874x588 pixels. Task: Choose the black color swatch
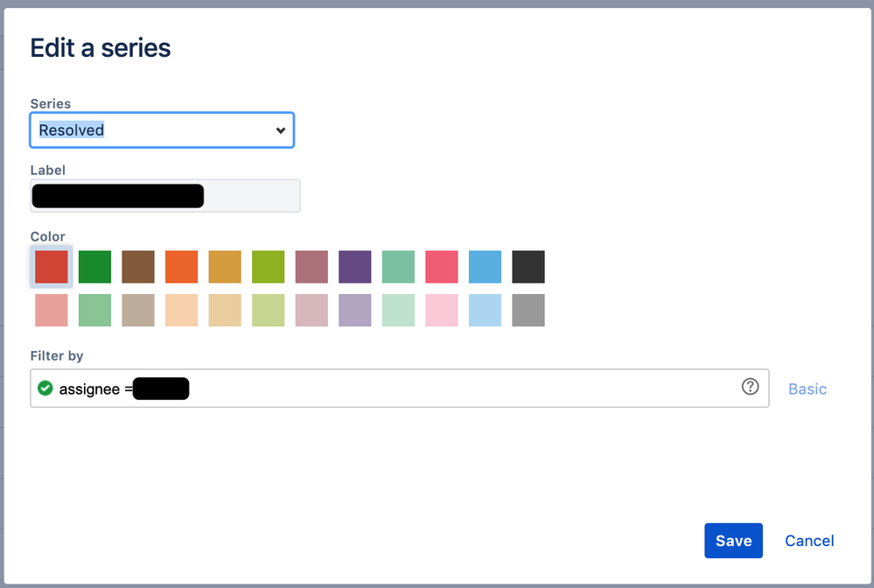point(528,267)
